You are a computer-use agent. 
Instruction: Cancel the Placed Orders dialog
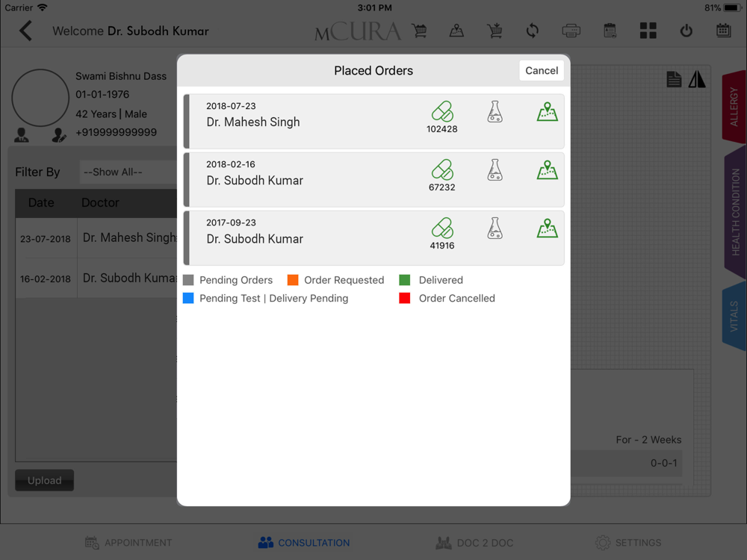[x=542, y=70]
